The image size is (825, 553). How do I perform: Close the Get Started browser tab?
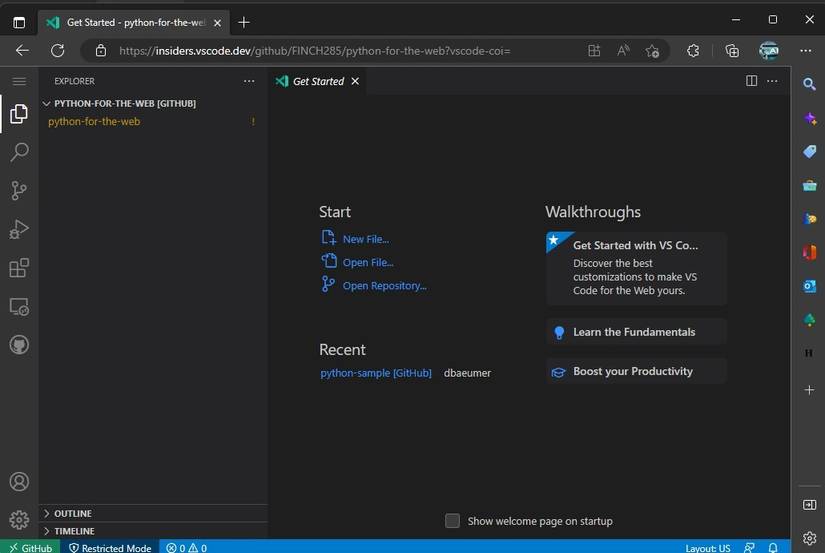tap(217, 23)
